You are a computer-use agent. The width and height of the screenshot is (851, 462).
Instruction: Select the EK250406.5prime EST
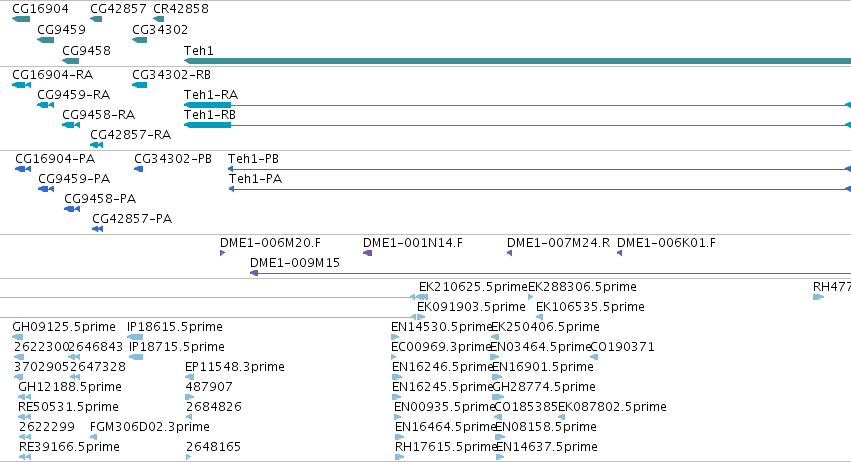(495, 337)
